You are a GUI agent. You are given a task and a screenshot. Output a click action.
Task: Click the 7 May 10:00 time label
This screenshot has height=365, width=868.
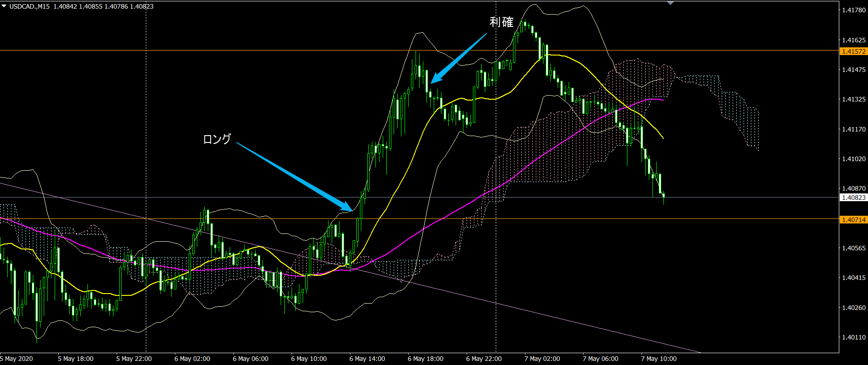pos(659,359)
